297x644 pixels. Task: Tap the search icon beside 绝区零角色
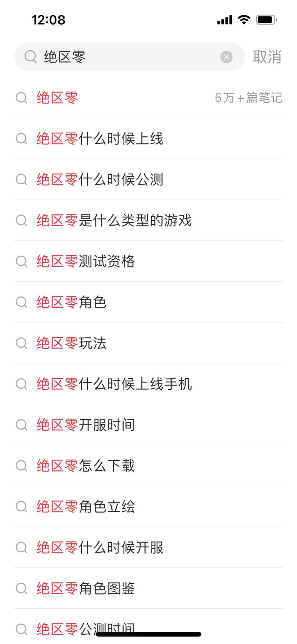(22, 302)
